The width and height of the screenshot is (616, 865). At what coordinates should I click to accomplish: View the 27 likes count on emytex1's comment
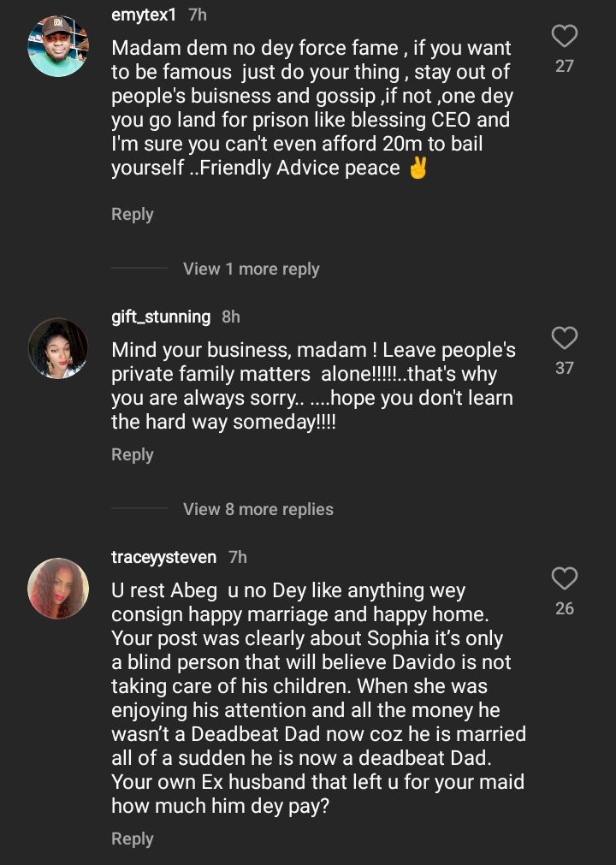point(565,66)
